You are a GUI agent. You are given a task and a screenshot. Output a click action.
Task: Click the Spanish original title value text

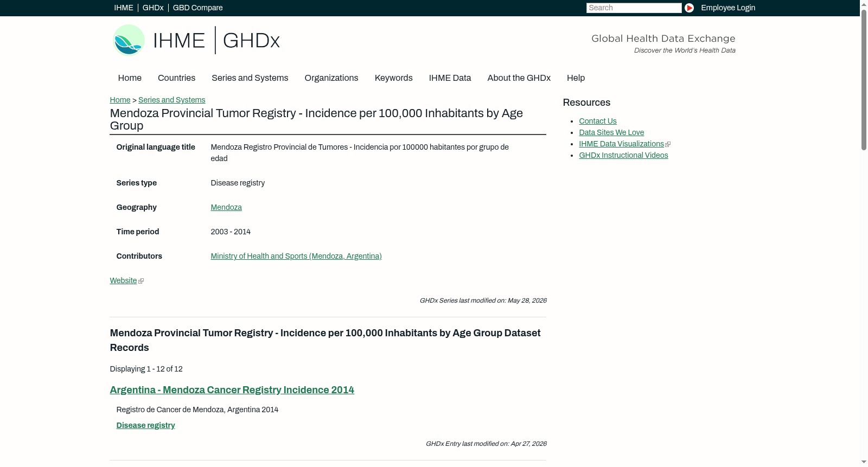(x=360, y=153)
